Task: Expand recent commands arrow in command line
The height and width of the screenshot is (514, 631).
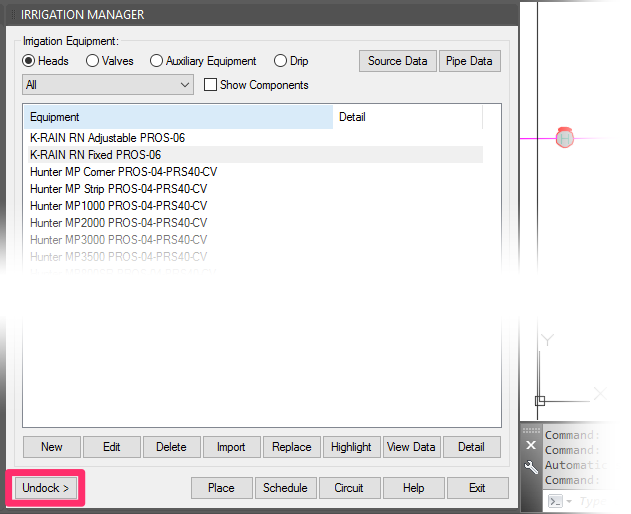Action: pyautogui.click(x=569, y=502)
